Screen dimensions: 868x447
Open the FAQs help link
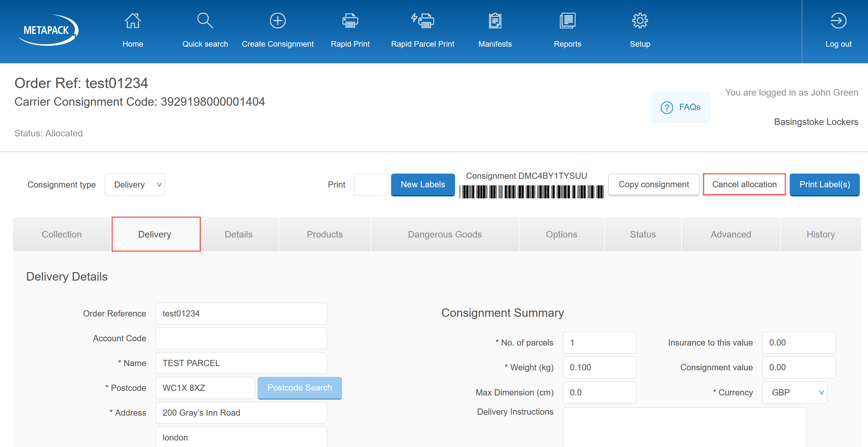(x=680, y=107)
